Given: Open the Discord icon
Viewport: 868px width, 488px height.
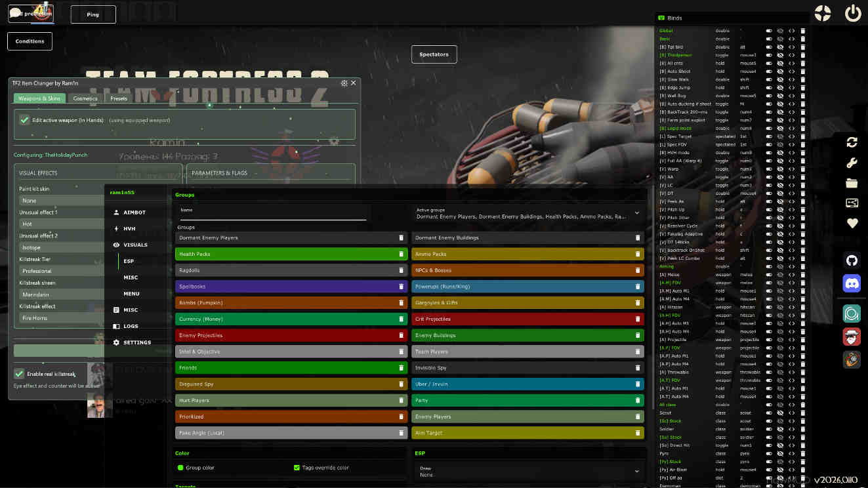Looking at the screenshot, I should click(x=852, y=283).
